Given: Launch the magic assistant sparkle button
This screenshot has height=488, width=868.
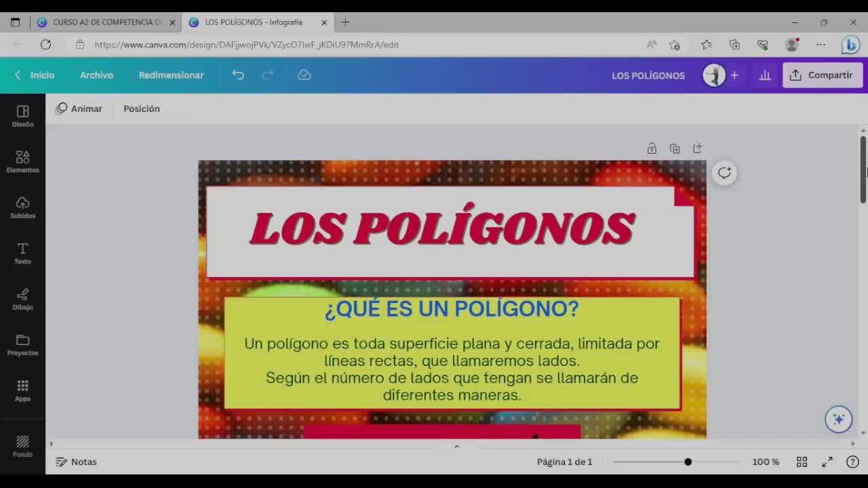Looking at the screenshot, I should [x=838, y=419].
